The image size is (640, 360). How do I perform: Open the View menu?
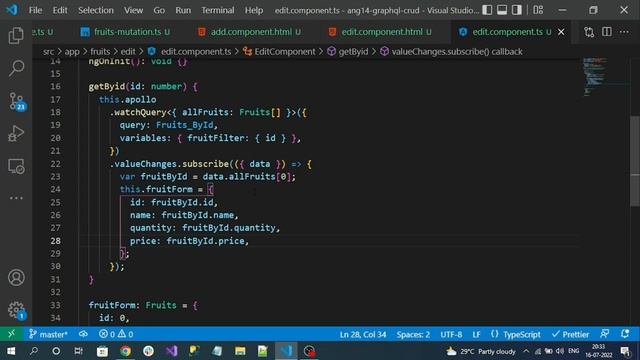[x=133, y=10]
